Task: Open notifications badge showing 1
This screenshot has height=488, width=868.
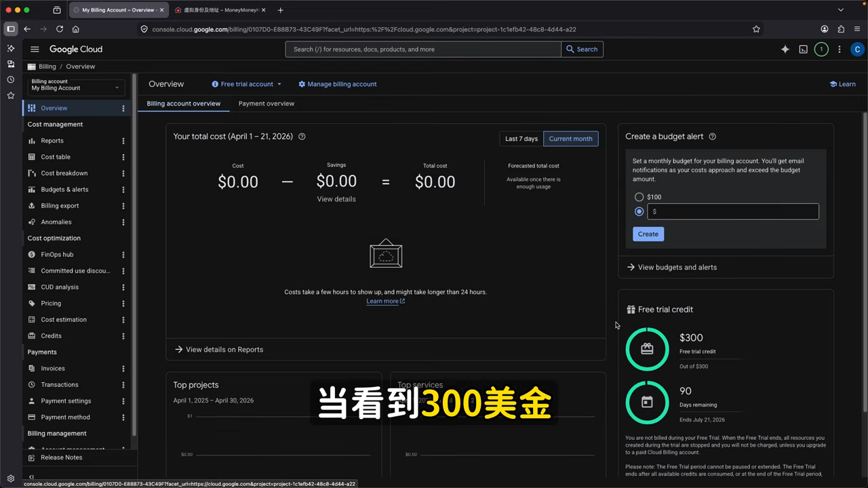Action: [x=821, y=49]
